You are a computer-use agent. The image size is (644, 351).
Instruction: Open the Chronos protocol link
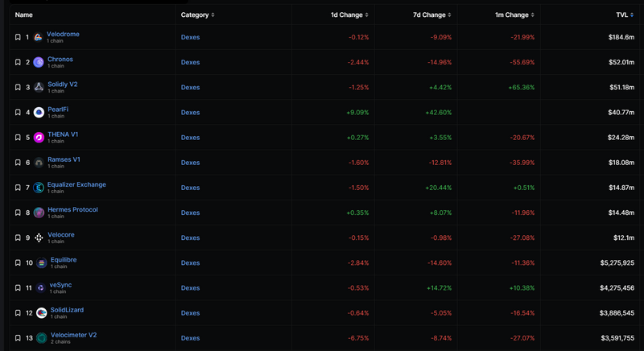(60, 59)
